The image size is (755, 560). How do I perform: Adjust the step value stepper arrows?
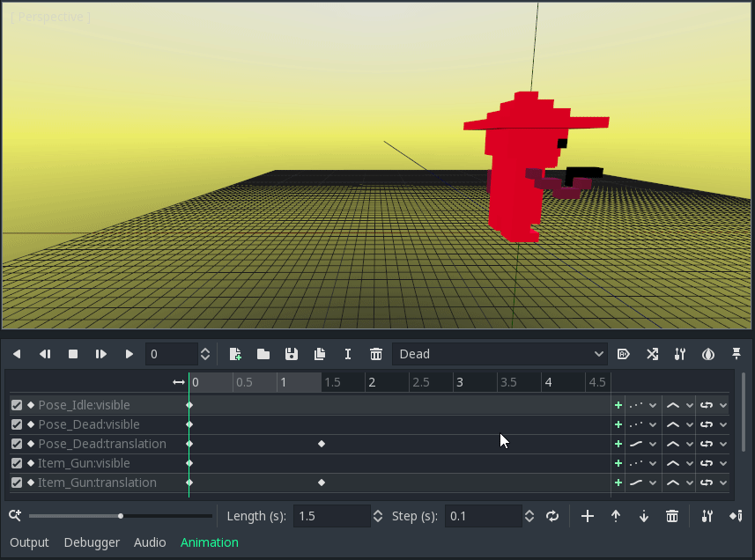point(529,516)
